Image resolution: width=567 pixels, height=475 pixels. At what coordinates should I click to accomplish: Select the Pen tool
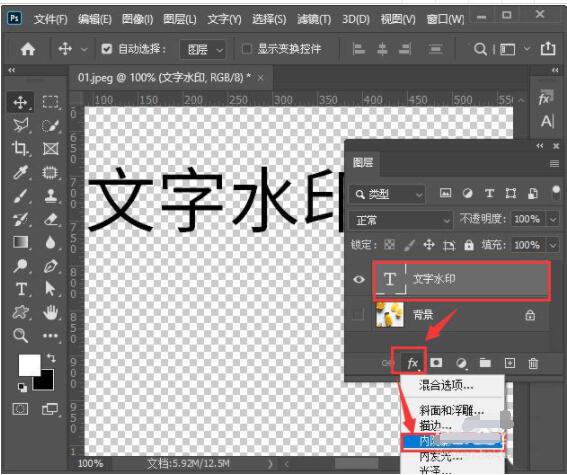[x=50, y=266]
